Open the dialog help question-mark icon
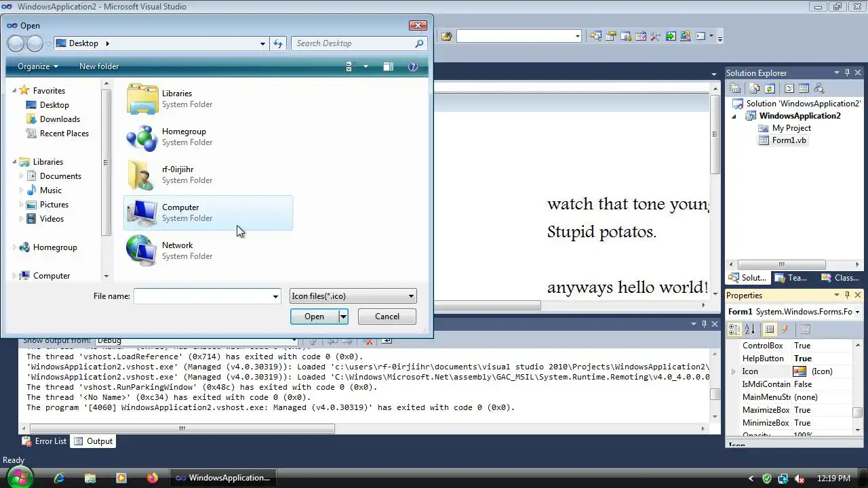The width and height of the screenshot is (868, 488). click(413, 66)
